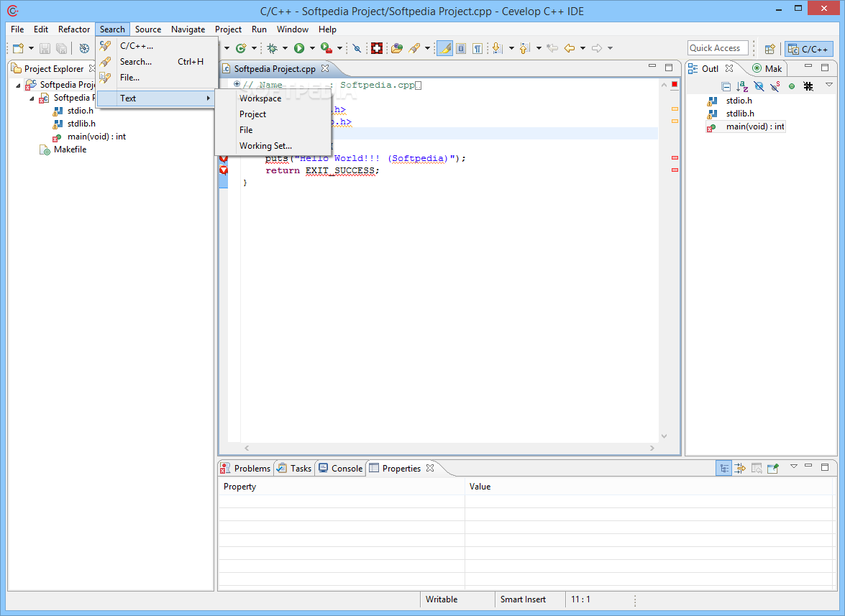
Task: Close the Softpedia Project.cpp editor tab
Action: [x=325, y=68]
